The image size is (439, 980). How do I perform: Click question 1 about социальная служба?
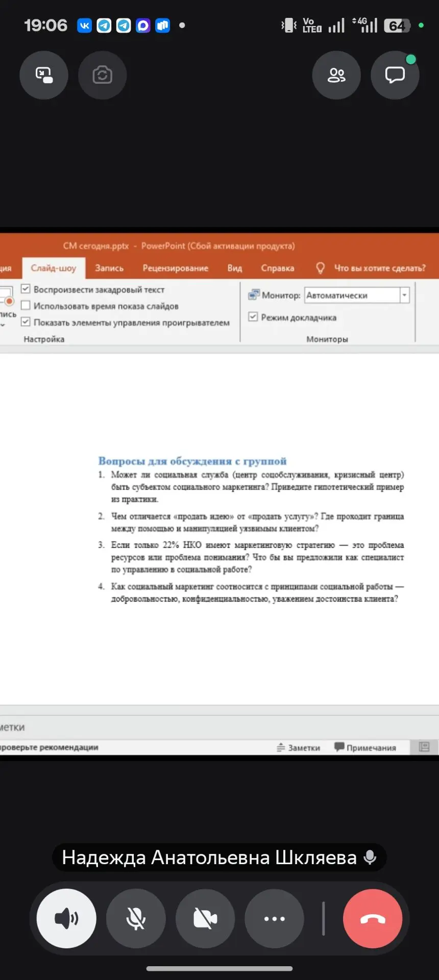257,487
